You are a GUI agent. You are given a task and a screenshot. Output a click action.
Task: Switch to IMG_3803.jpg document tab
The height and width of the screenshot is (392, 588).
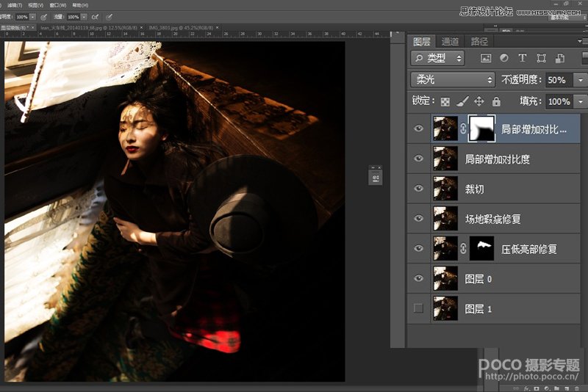point(181,28)
